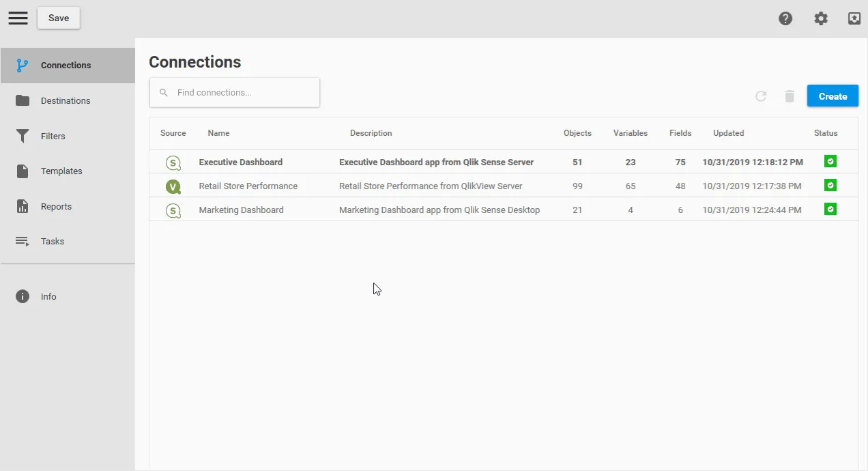Click the Qlik Sense icon for Executive Dashboard

[x=173, y=162]
